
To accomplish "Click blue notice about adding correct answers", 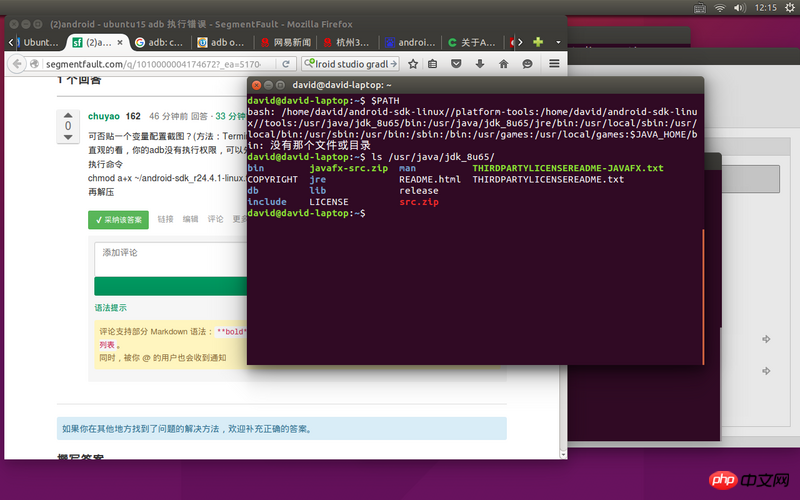I will 282,429.
